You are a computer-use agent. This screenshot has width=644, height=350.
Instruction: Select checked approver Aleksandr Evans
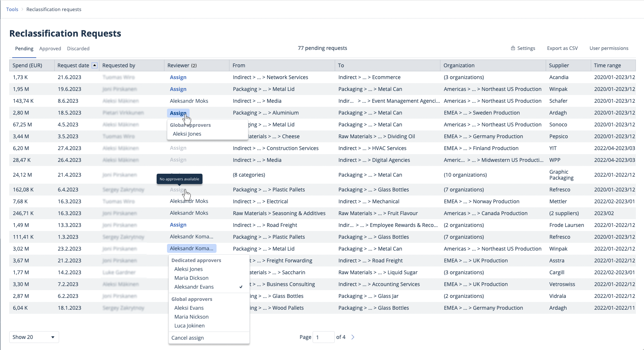pos(194,287)
